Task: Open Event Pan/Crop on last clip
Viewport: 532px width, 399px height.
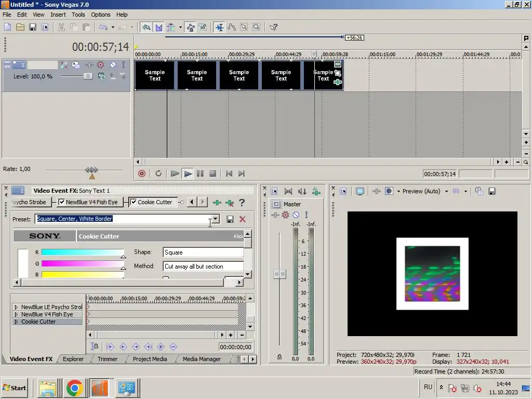Action: (x=338, y=73)
